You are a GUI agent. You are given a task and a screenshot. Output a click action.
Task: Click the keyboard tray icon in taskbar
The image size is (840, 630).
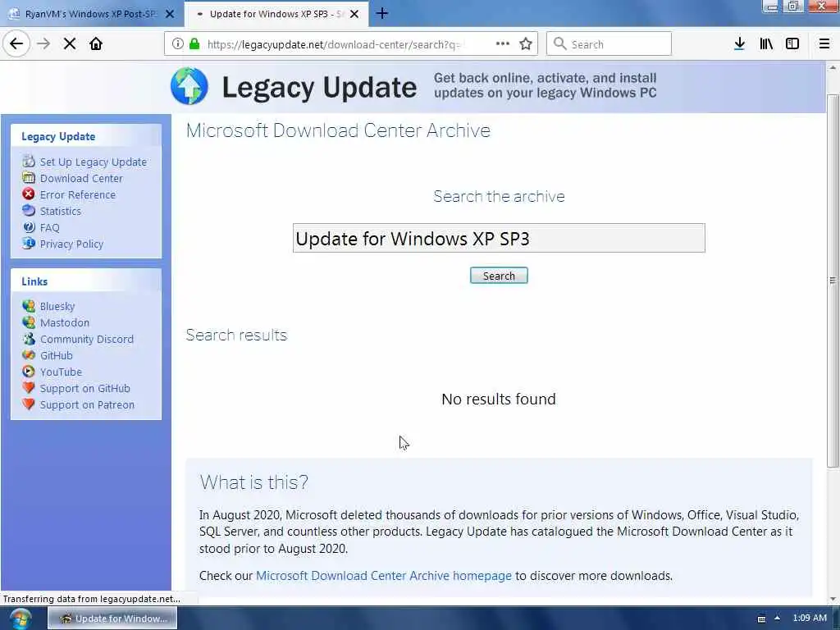[x=761, y=619]
